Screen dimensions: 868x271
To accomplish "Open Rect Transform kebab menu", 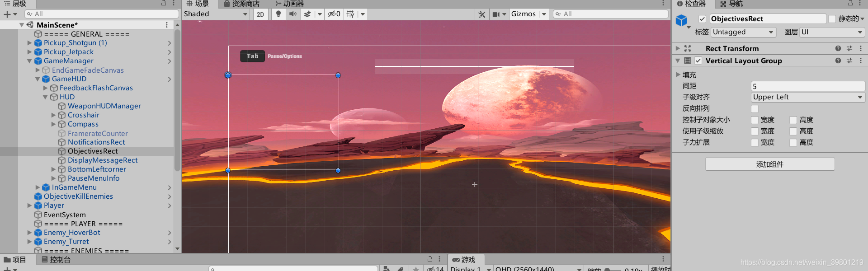I will point(861,48).
